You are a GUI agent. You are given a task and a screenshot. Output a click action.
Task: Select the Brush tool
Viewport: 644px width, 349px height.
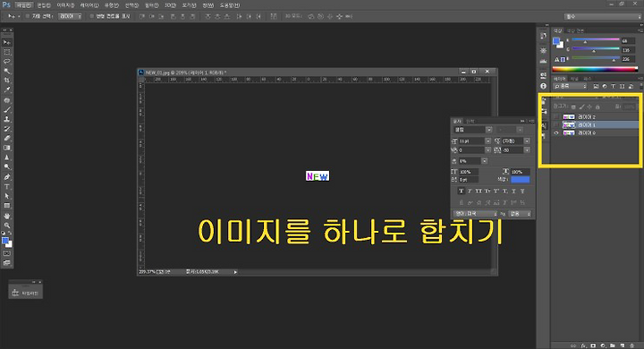click(x=7, y=110)
